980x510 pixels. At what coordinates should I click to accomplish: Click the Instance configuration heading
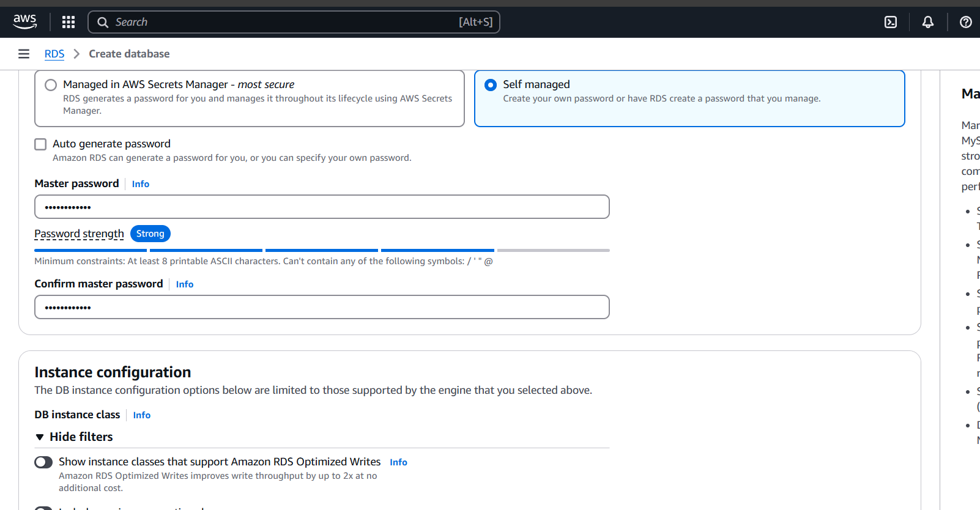pyautogui.click(x=113, y=372)
